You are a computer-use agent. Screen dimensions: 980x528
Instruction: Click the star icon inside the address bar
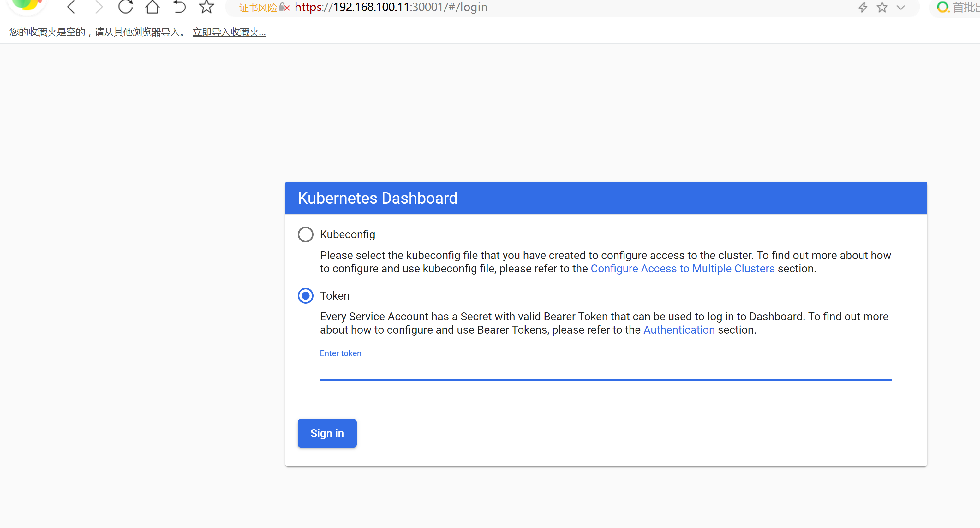coord(882,7)
